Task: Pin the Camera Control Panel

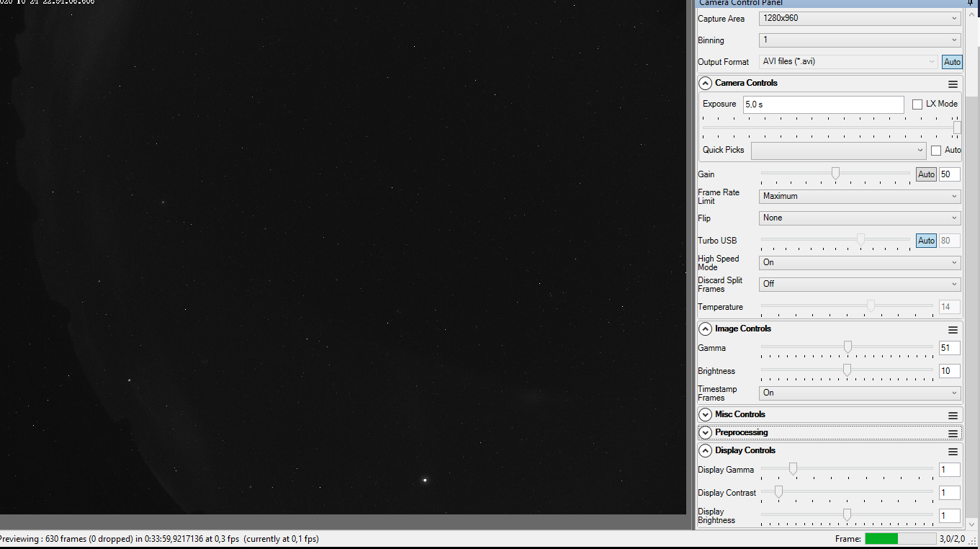Action: coord(970,3)
